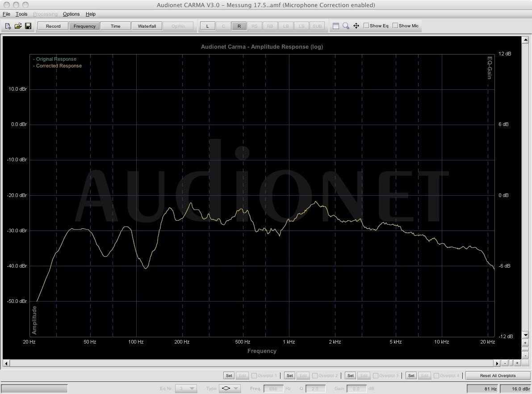Switch to the Waterfall view
Image resolution: width=532 pixels, height=394 pixels.
[147, 26]
